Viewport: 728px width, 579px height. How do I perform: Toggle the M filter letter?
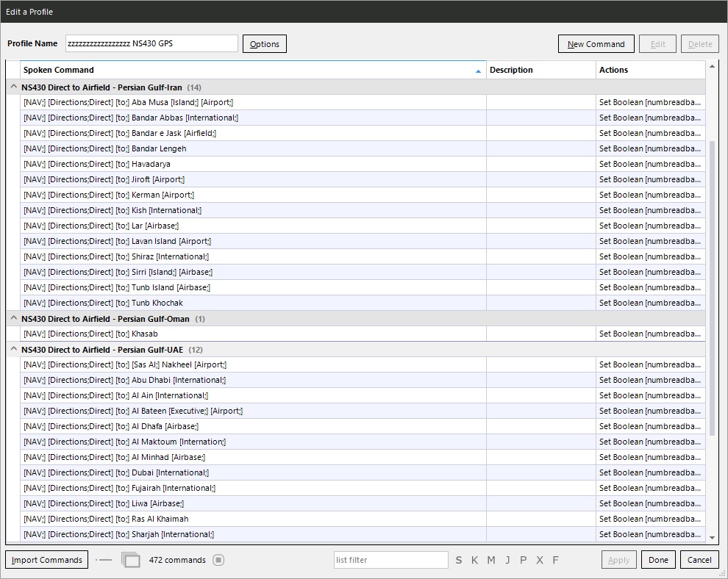click(490, 560)
